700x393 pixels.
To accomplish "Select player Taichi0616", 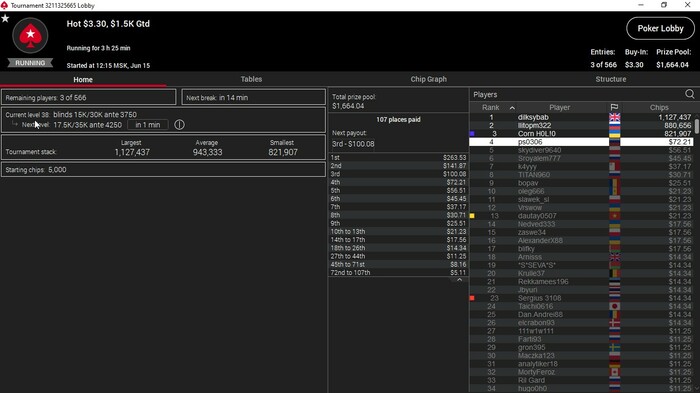I will pyautogui.click(x=581, y=306).
